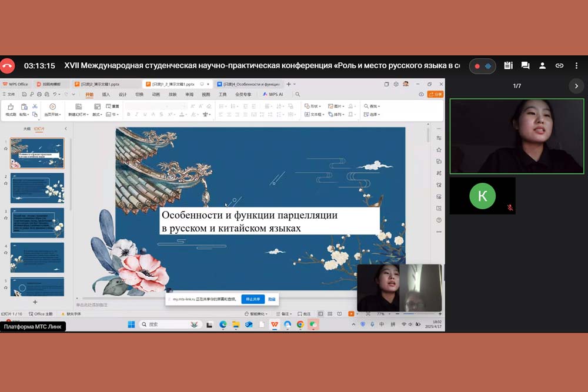Open the 插入 ribbon tab
588x392 pixels.
click(x=106, y=95)
